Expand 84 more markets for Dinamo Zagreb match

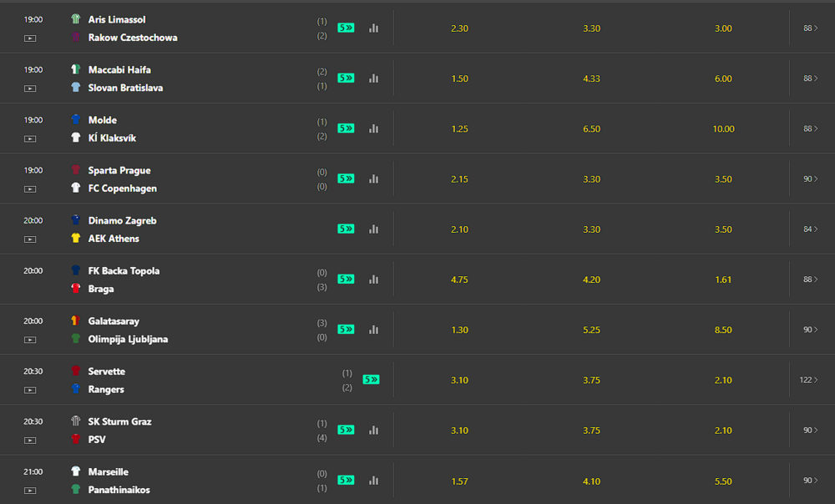[x=811, y=229]
